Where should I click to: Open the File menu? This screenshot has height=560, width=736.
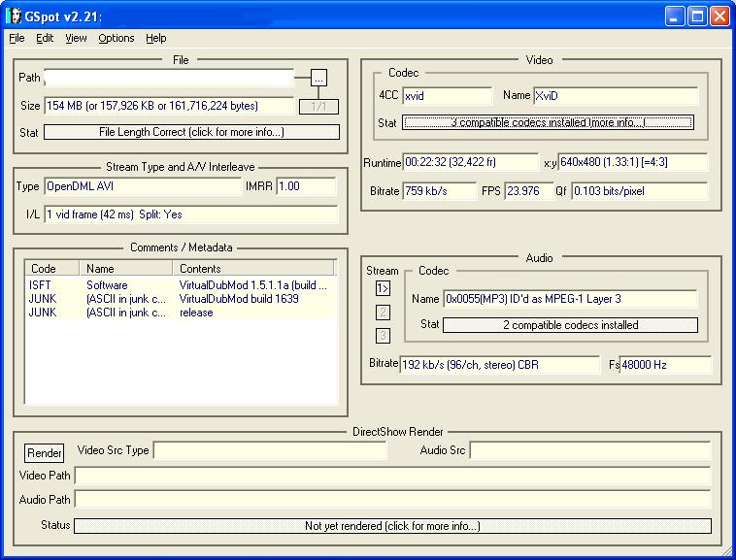point(17,38)
